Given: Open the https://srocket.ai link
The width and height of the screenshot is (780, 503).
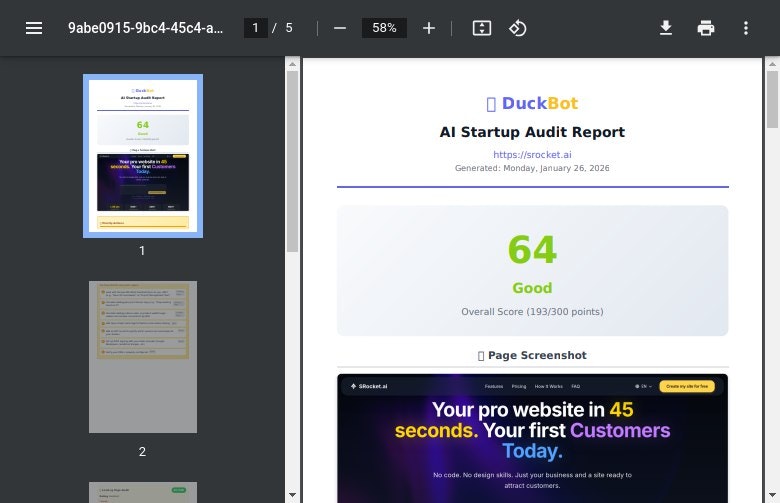Looking at the screenshot, I should click(532, 155).
